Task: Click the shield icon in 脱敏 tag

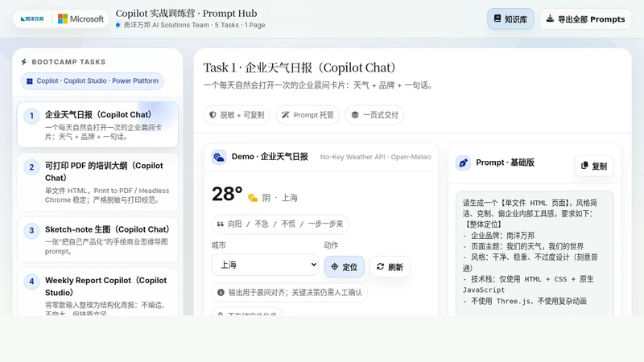Action: pyautogui.click(x=213, y=115)
